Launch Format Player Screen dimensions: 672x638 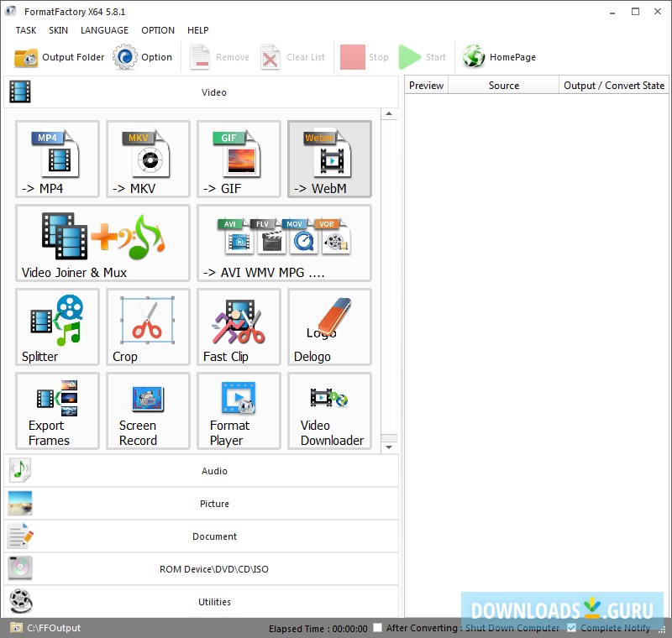(239, 411)
